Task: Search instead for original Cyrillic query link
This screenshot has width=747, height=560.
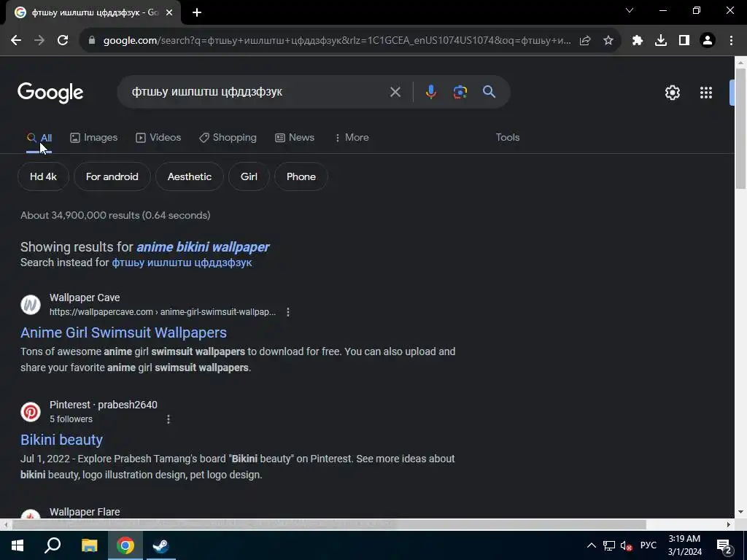Action: pyautogui.click(x=182, y=262)
